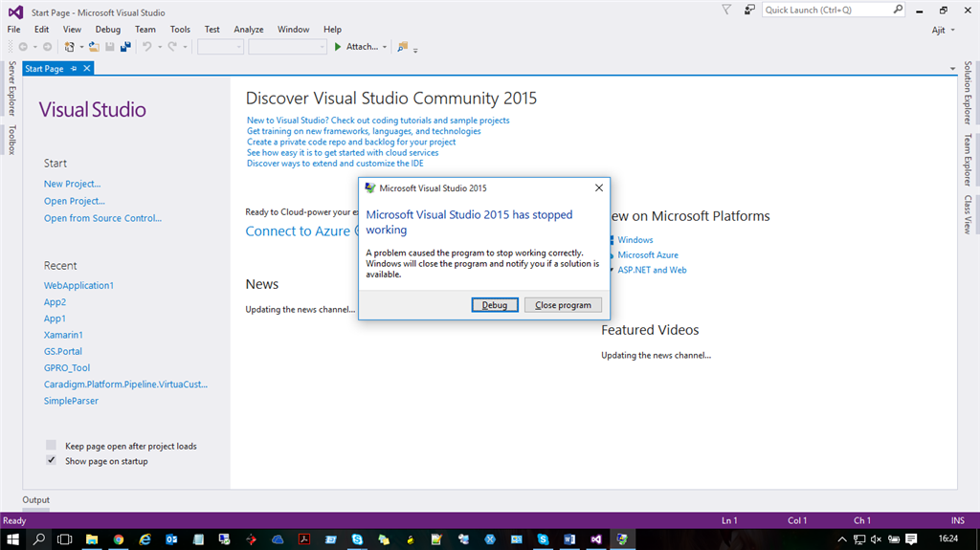Viewport: 980px width, 550px height.
Task: Expand the Undo history dropdown arrow
Action: coord(160,48)
